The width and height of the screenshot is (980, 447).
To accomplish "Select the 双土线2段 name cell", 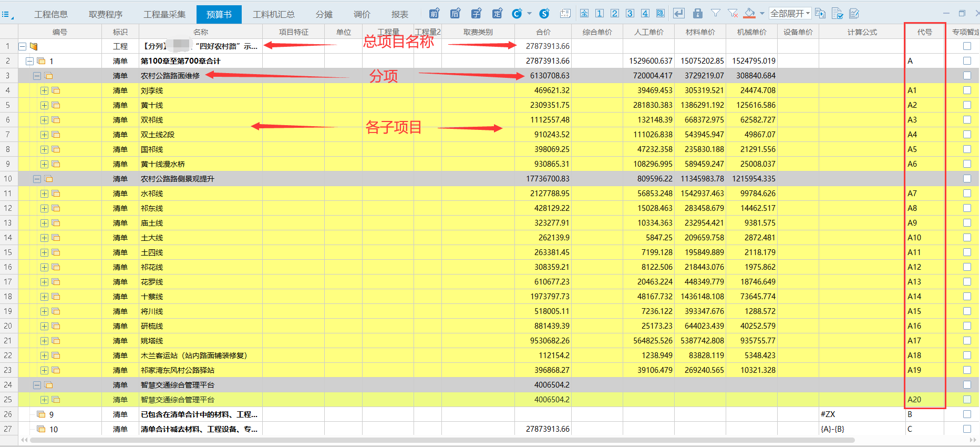I will point(201,135).
